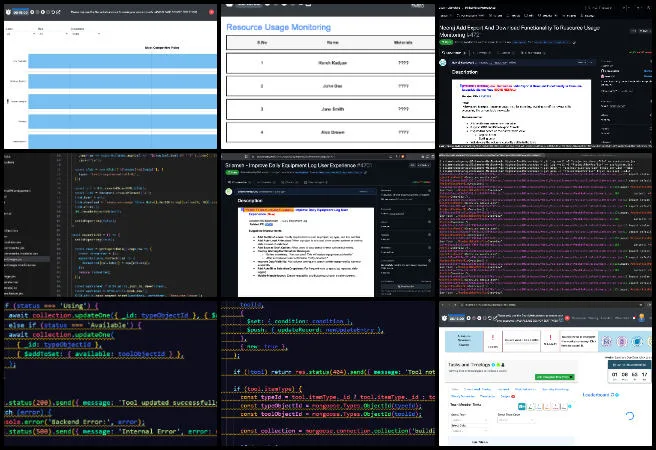Click the 'Using' string in the status condition code
Screen dimensions: 656x450
(x=72, y=306)
